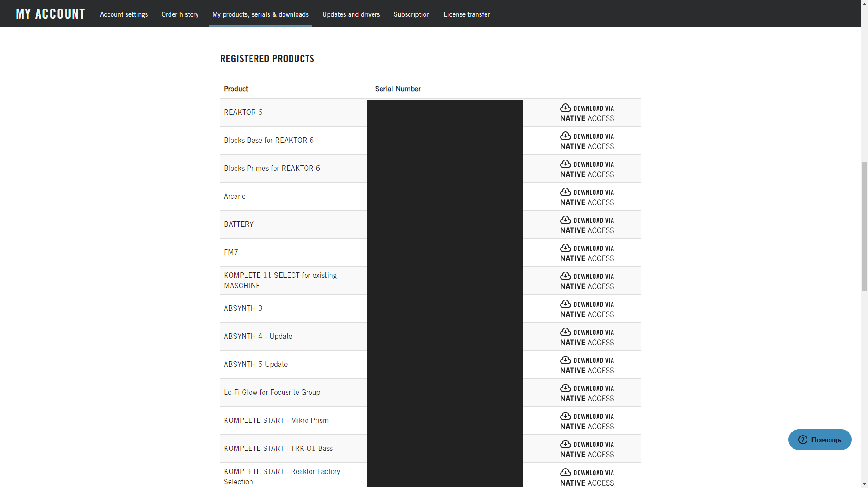Click the ABSYNTH 5 Update product name
This screenshot has height=488, width=868.
tap(256, 364)
